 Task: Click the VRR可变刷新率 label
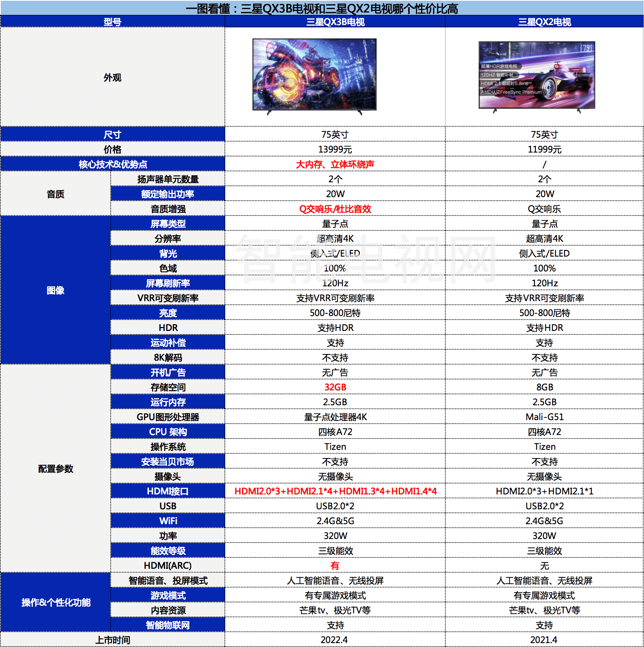pyautogui.click(x=168, y=298)
